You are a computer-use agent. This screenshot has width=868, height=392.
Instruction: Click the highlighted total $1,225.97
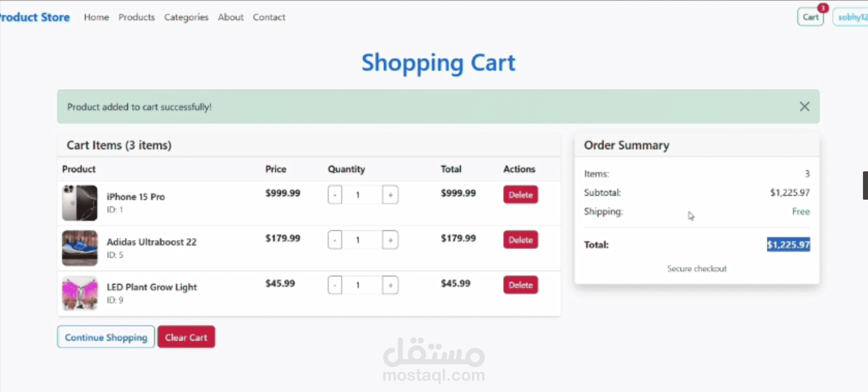(x=789, y=244)
